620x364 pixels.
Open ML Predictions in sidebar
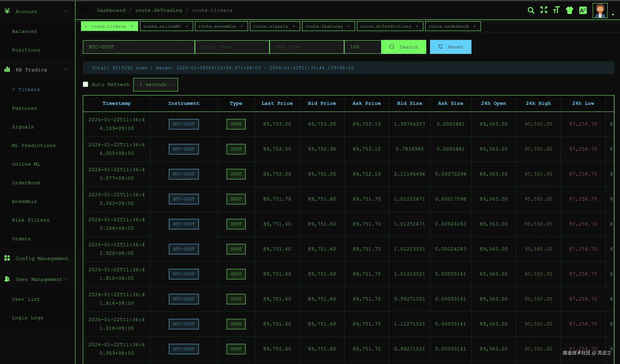click(34, 145)
